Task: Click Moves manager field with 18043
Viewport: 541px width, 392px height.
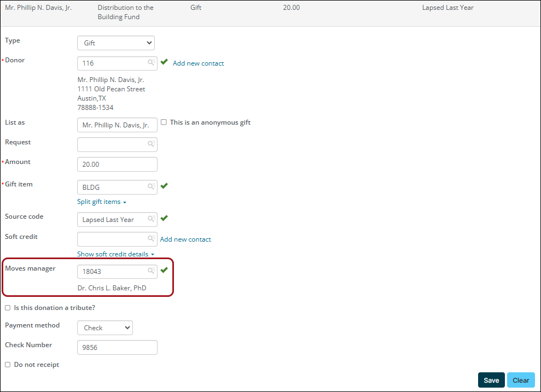Action: pos(117,272)
